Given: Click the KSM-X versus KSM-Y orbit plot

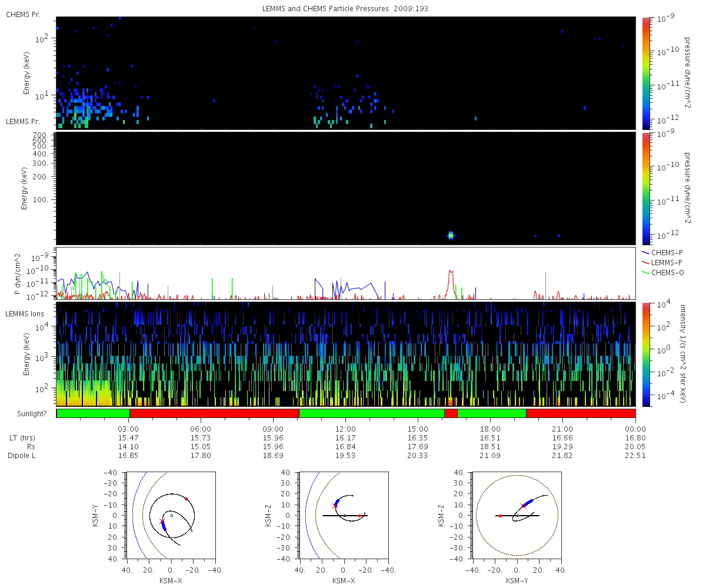Looking at the screenshot, I should 171,515.
